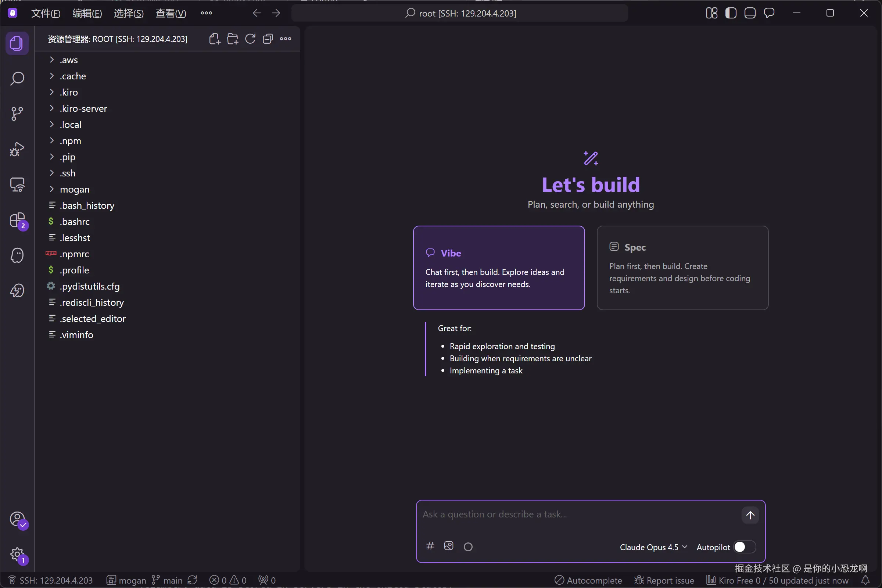Viewport: 882px width, 588px height.
Task: Open Source Control view in activity bar
Action: [17, 114]
